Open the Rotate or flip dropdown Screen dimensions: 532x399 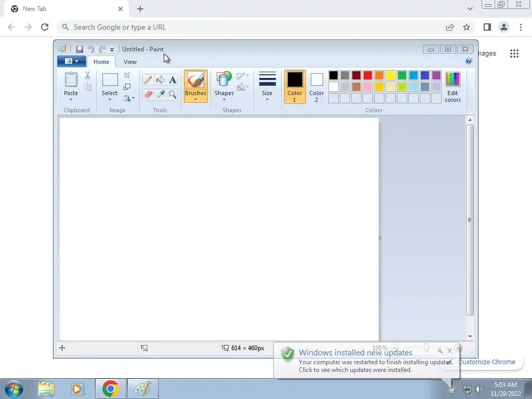(129, 98)
